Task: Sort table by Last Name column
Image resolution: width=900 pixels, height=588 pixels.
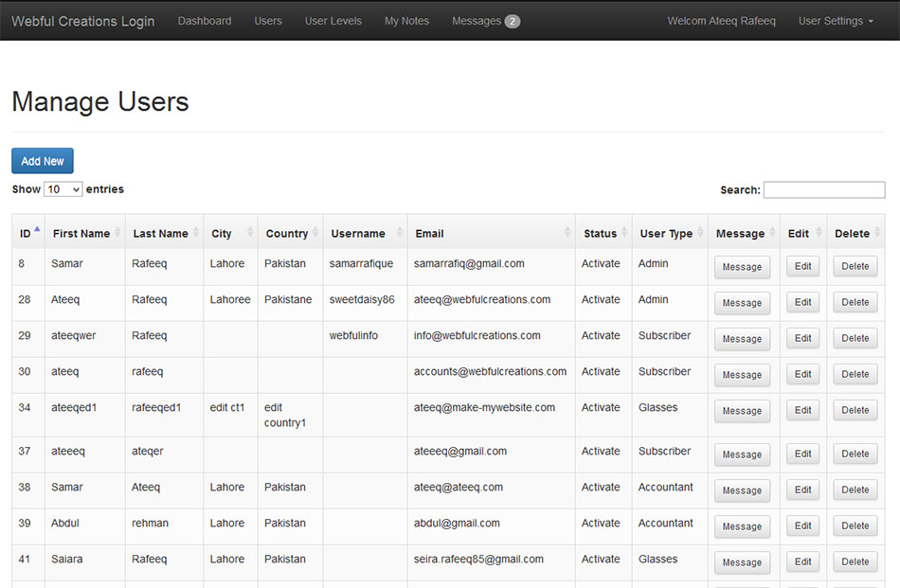Action: click(x=160, y=233)
